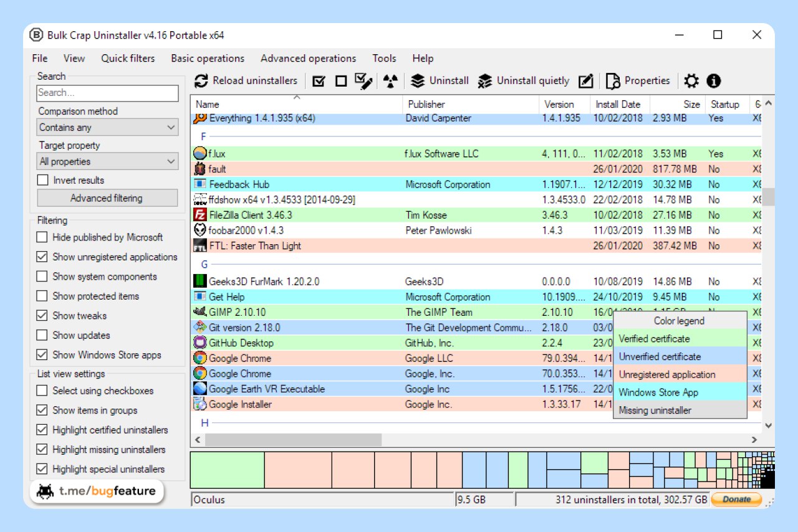Viewport: 798px width, 532px height.
Task: Click the radioactive advanced filtering icon
Action: [x=390, y=81]
